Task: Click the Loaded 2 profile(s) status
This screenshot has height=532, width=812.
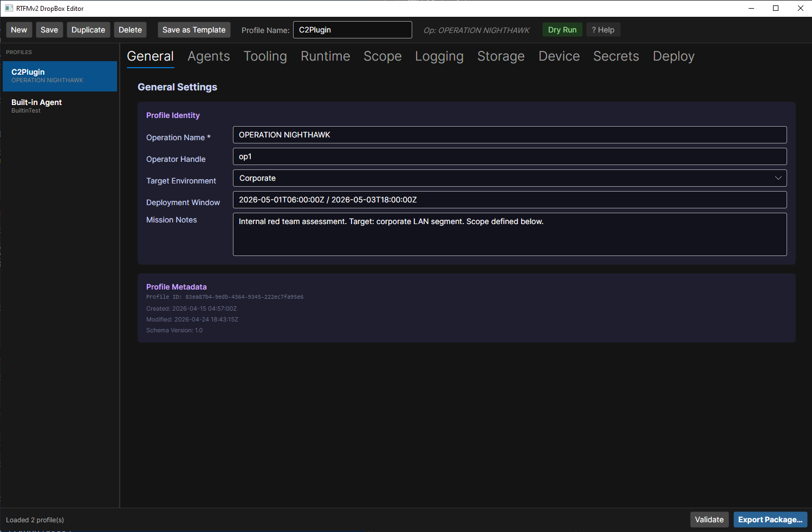Action: coord(35,520)
